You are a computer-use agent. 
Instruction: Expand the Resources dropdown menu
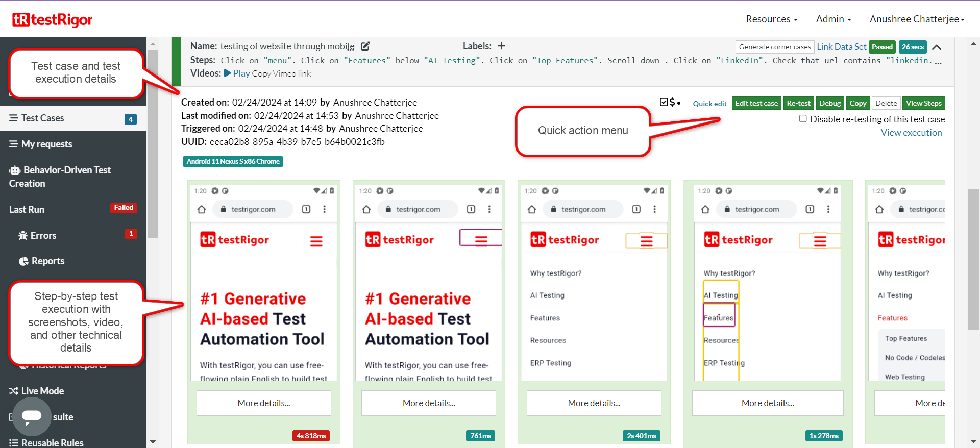771,19
